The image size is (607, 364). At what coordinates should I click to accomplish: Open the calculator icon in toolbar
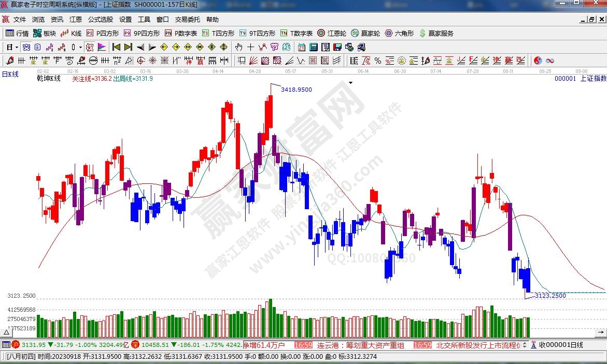tap(313, 47)
